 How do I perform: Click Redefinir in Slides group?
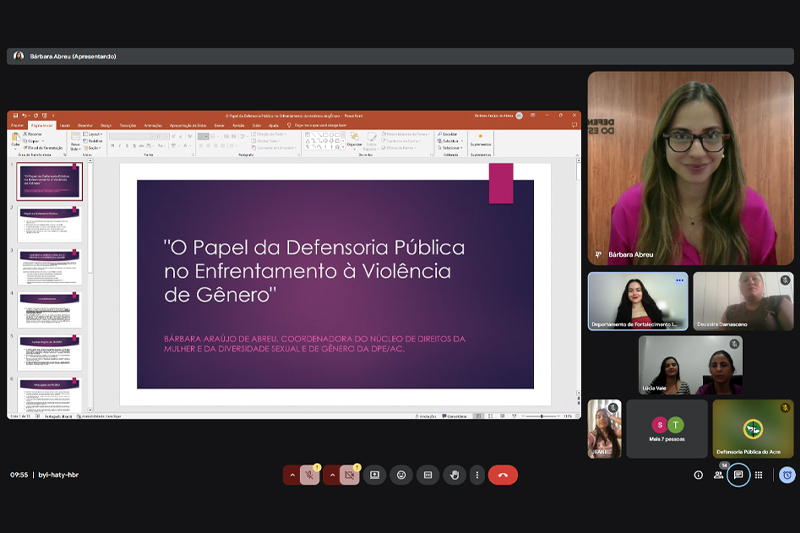click(93, 141)
